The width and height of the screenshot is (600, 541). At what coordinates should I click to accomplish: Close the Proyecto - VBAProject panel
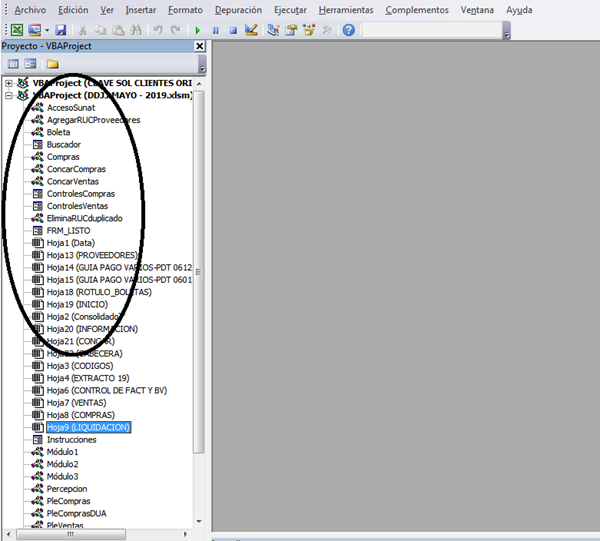pyautogui.click(x=200, y=46)
